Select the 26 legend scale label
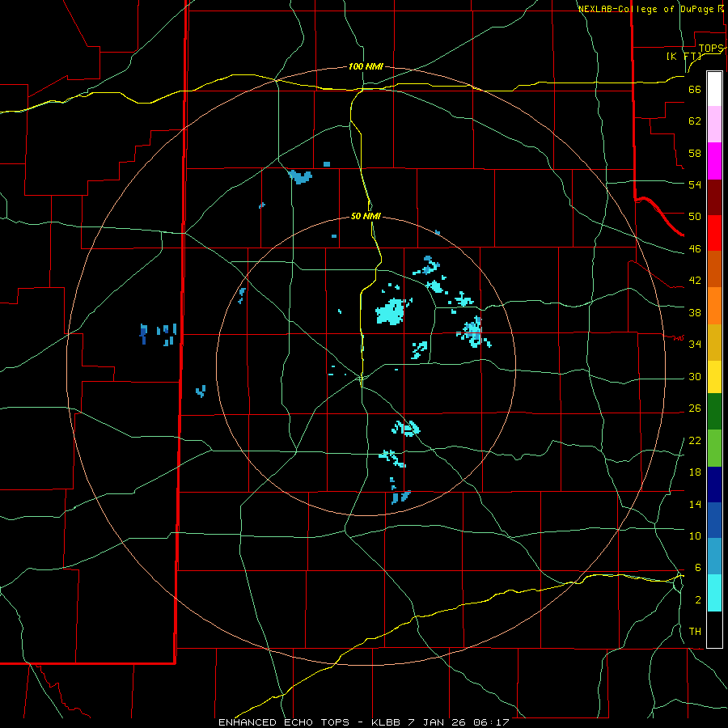This screenshot has height=728, width=728. click(x=695, y=408)
